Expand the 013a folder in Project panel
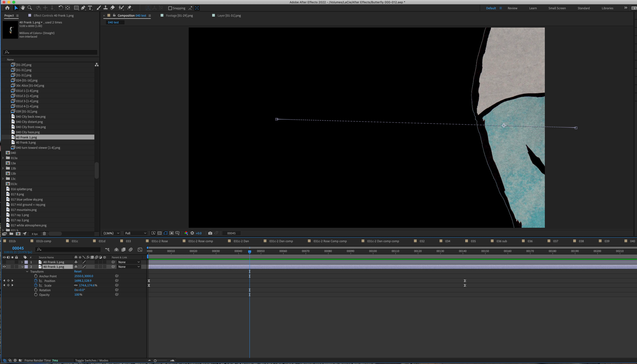The width and height of the screenshot is (637, 364). tap(3, 158)
